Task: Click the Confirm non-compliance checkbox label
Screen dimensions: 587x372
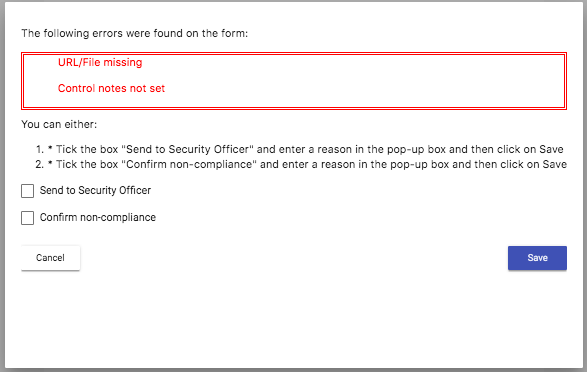Action: click(x=98, y=217)
